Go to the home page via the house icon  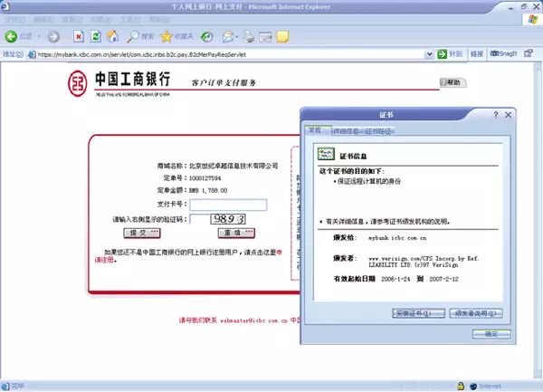(112, 36)
